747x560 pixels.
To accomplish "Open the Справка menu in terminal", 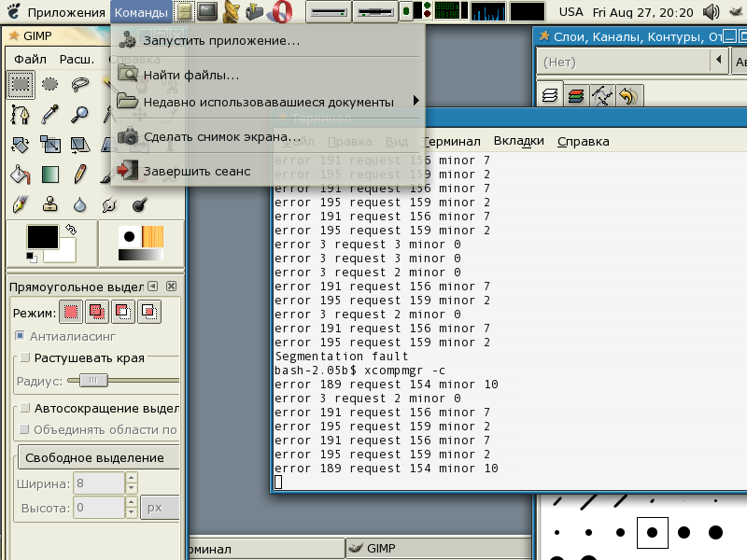I will (583, 142).
